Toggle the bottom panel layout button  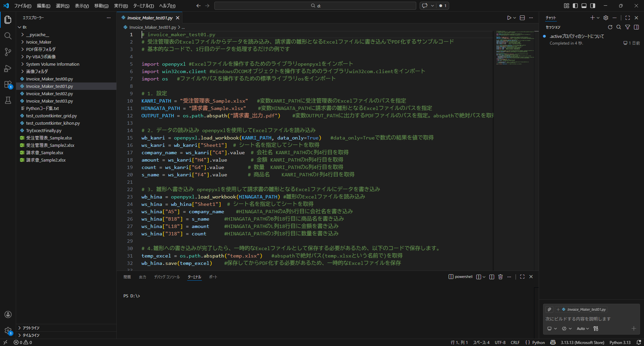pos(584,6)
